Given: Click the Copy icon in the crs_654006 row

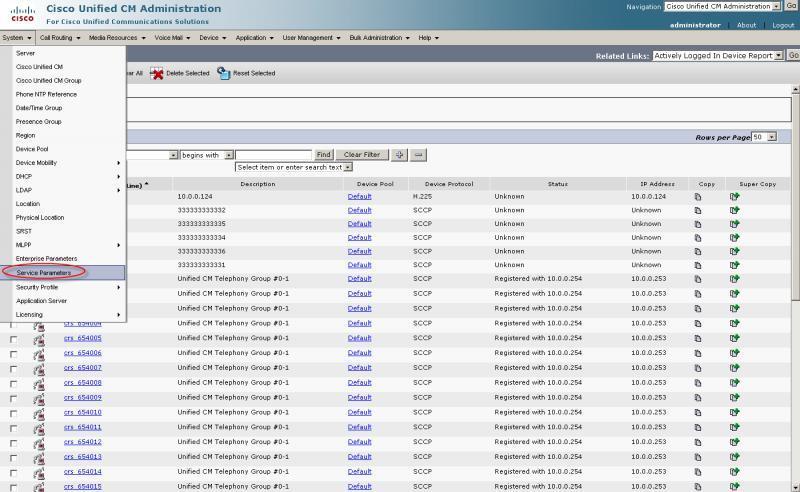Looking at the screenshot, I should tap(697, 353).
